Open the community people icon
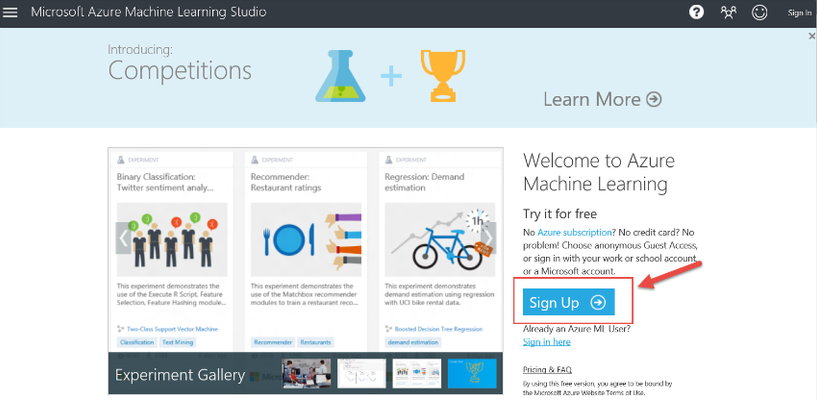 (x=728, y=12)
